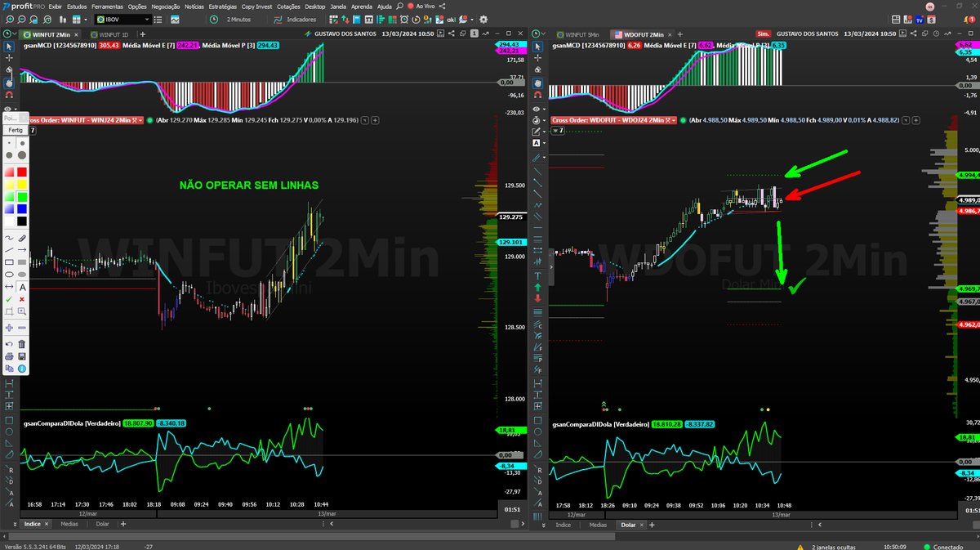This screenshot has width=980, height=550.
Task: Open the Estudos menu
Action: pos(77,6)
